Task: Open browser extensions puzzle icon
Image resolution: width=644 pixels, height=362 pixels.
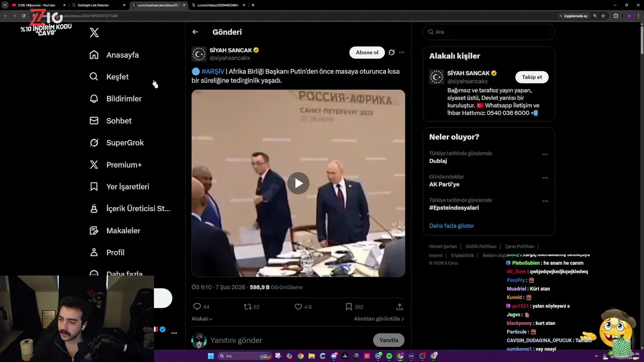Action: [616, 16]
